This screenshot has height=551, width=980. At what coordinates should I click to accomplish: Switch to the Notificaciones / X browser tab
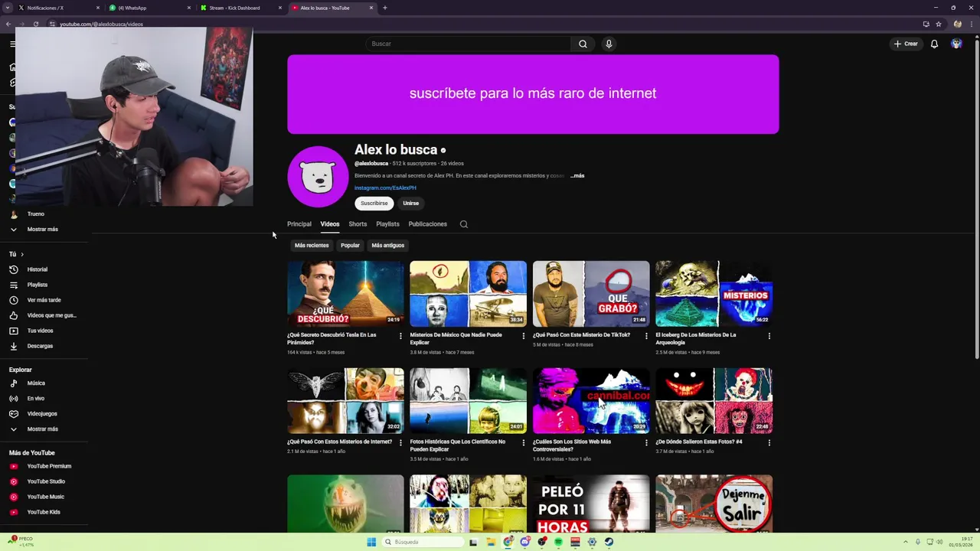(x=59, y=8)
